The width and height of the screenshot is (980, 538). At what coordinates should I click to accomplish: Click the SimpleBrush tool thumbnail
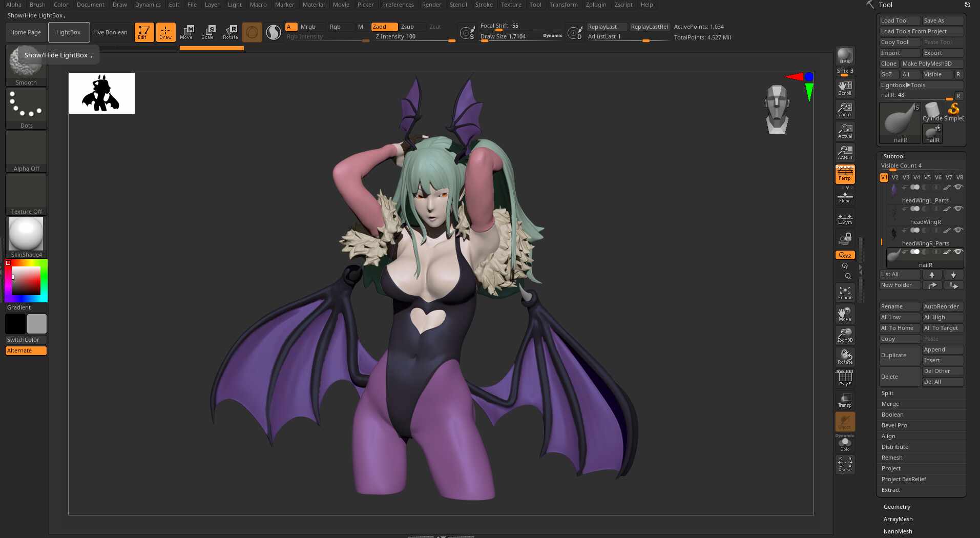coord(953,112)
